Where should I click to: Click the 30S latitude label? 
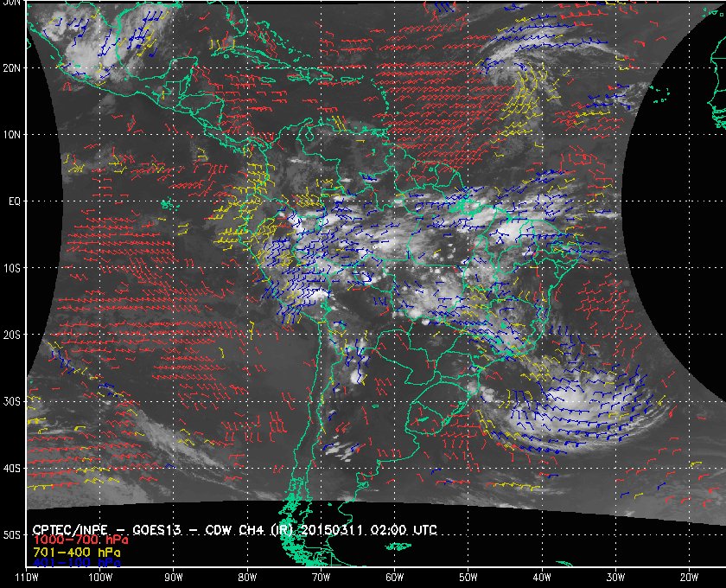coord(12,401)
